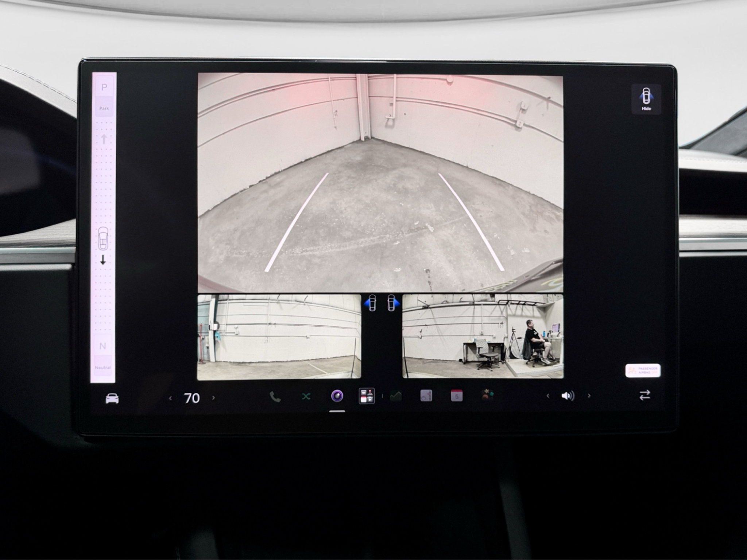This screenshot has height=560, width=747.
Task: Tap the speaker volume icon
Action: [x=568, y=396]
